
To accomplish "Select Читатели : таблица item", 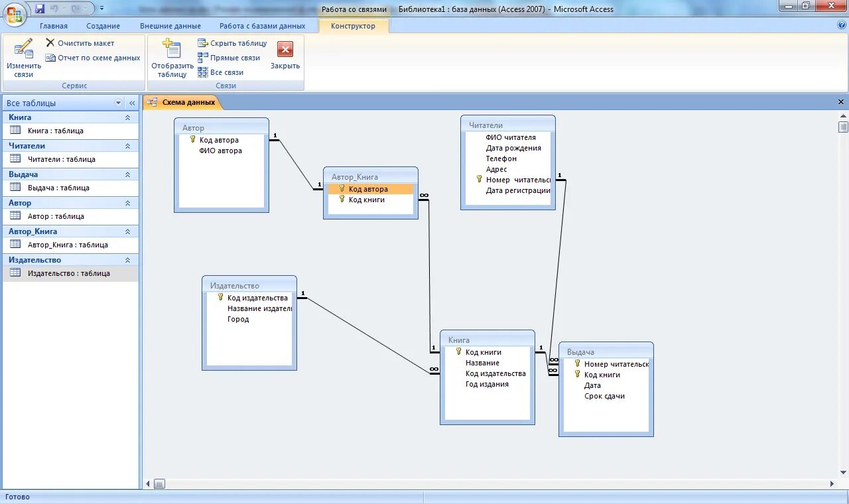I will [x=70, y=159].
